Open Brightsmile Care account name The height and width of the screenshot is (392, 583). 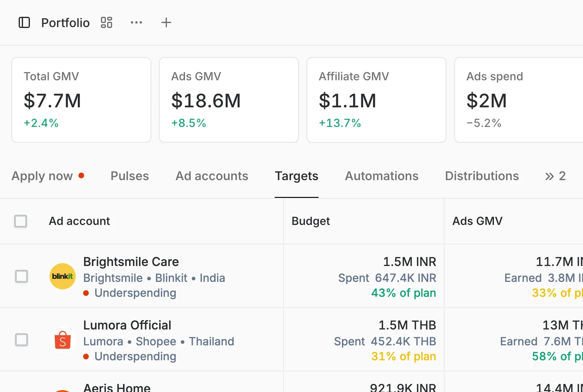tap(131, 262)
